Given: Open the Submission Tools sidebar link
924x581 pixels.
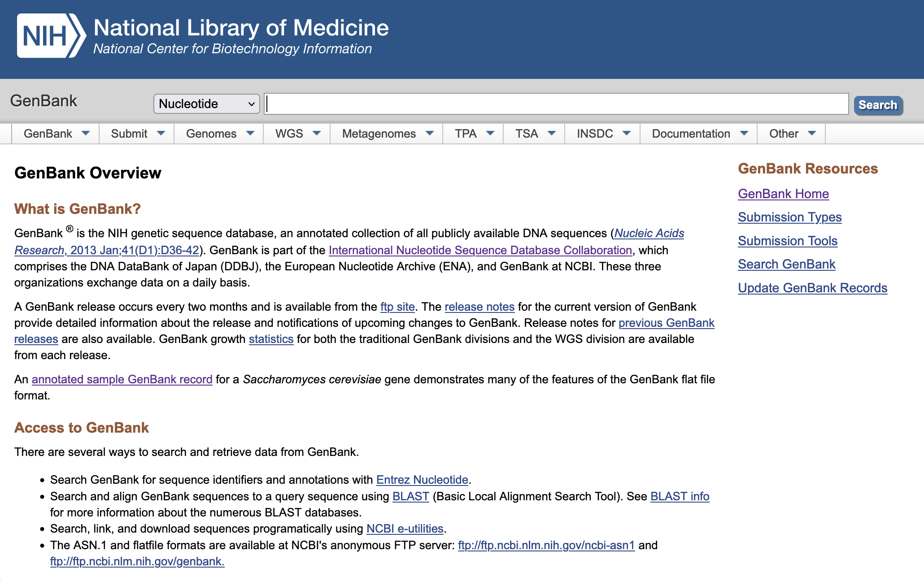Looking at the screenshot, I should (x=788, y=241).
